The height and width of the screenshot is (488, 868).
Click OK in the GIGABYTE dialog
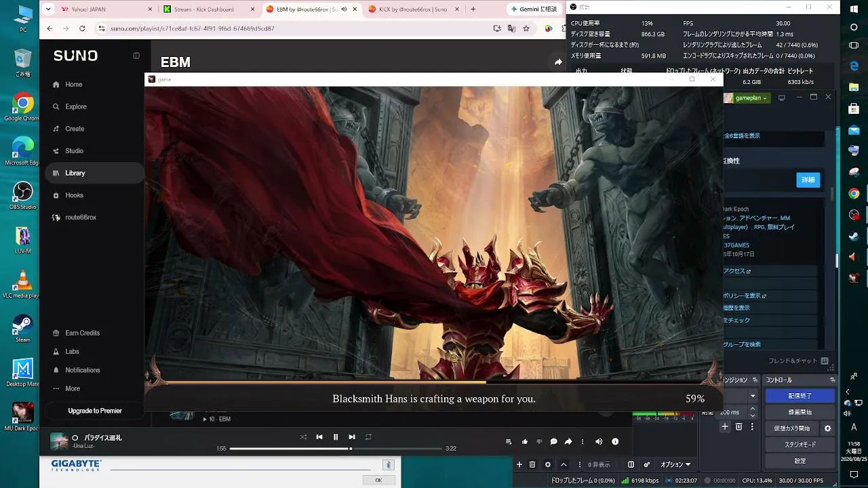378,481
